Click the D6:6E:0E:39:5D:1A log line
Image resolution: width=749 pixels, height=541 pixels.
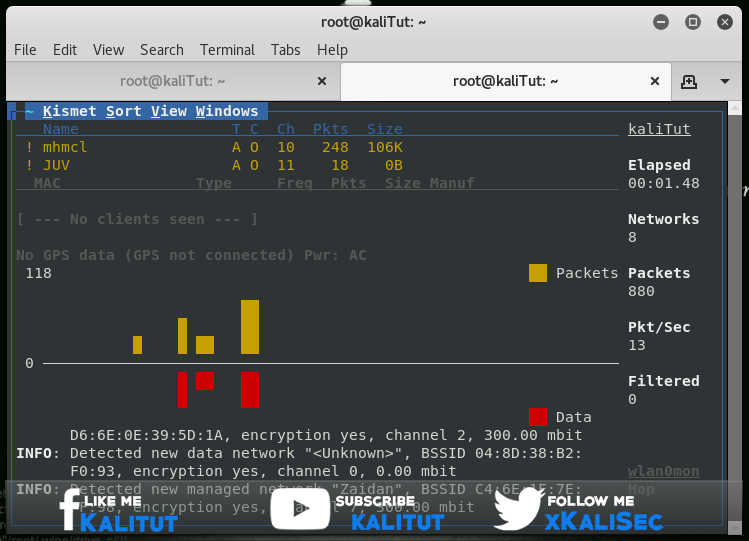point(326,435)
